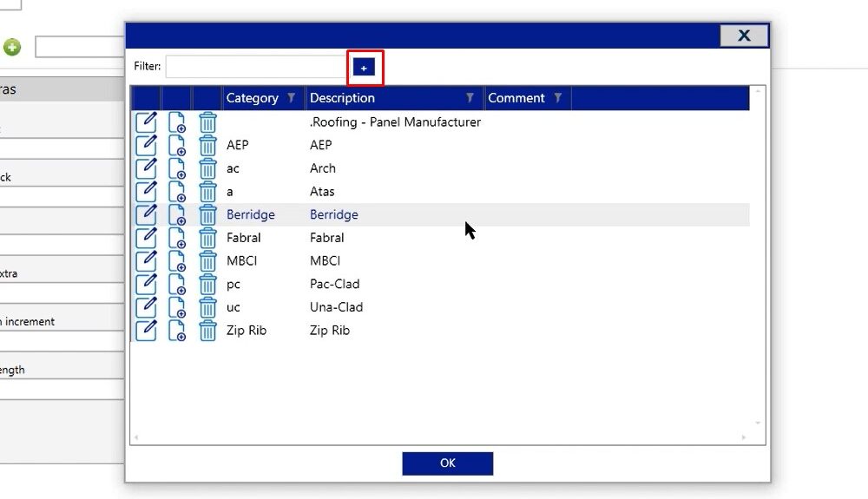This screenshot has width=868, height=499.
Task: Duplicate the Fabral row
Action: (177, 239)
